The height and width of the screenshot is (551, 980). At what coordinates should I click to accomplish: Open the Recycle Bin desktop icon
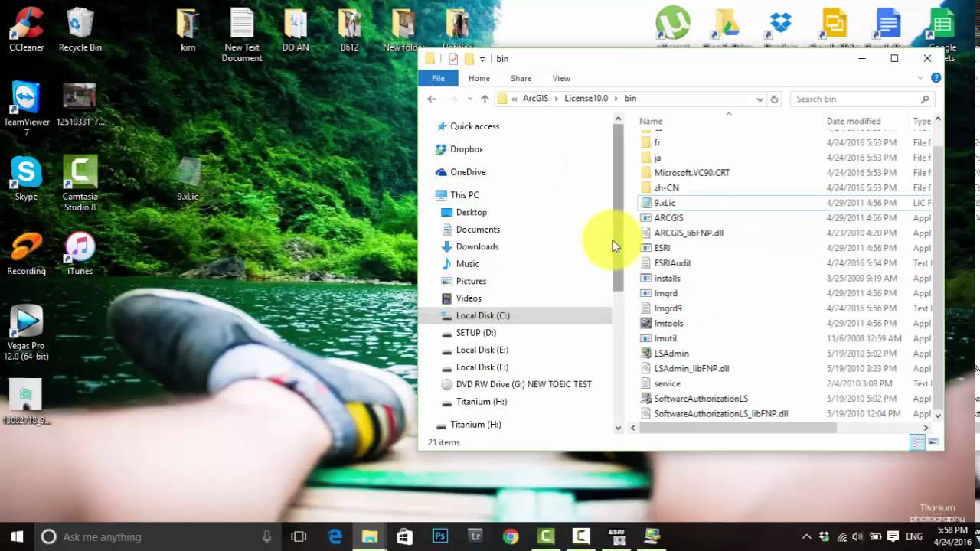pyautogui.click(x=80, y=29)
